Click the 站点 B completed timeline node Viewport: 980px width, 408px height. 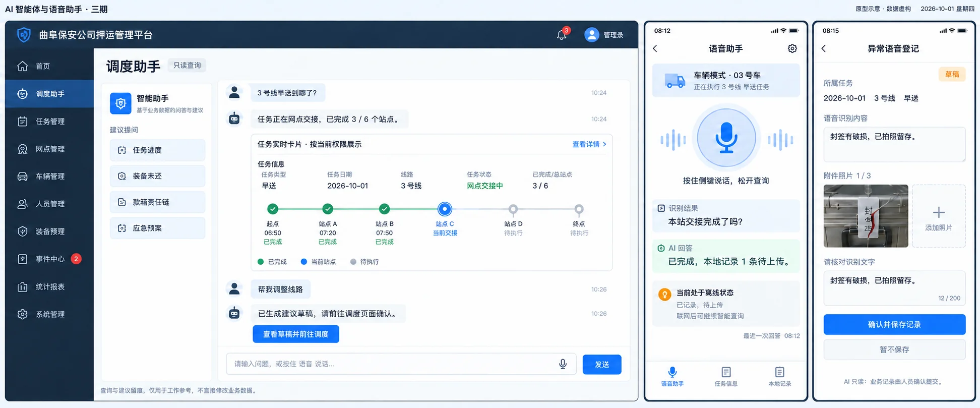click(384, 209)
